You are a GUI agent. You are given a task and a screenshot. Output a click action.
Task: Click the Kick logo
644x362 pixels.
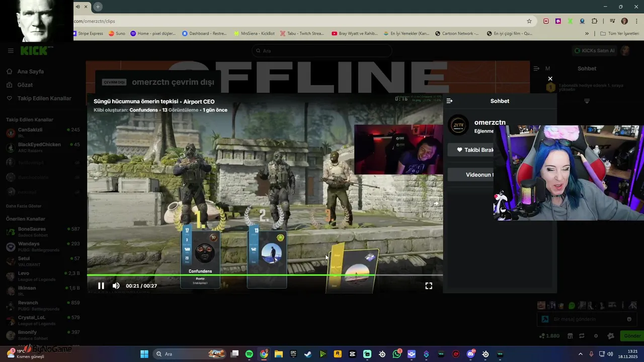(x=36, y=51)
